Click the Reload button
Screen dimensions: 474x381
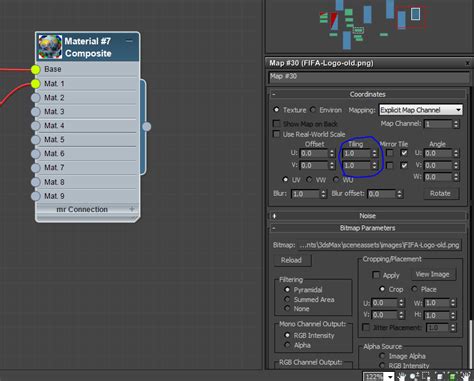pyautogui.click(x=292, y=260)
